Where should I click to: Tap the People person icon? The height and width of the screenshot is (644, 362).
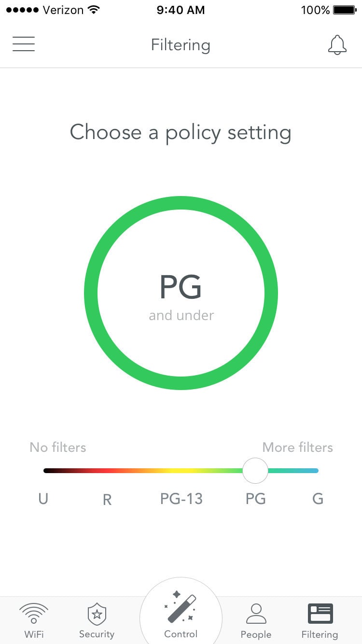(x=256, y=614)
